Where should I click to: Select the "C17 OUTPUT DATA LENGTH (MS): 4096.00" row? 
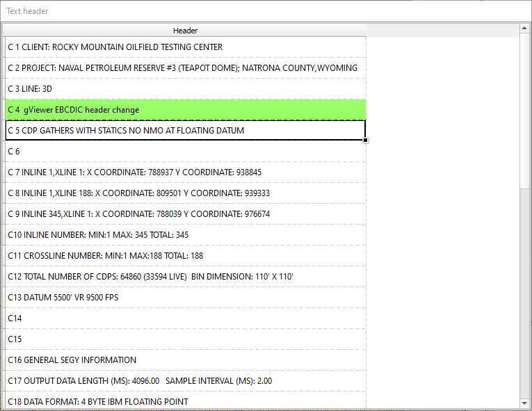tap(186, 381)
